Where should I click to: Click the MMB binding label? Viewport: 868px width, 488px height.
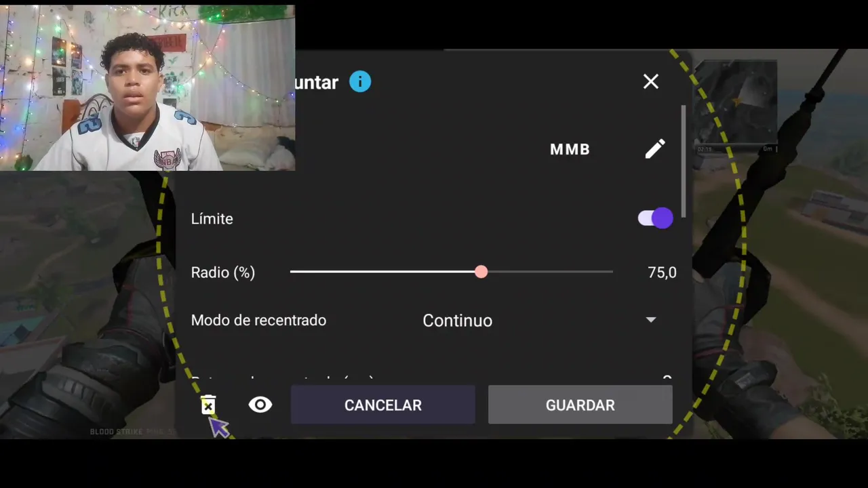tap(570, 149)
